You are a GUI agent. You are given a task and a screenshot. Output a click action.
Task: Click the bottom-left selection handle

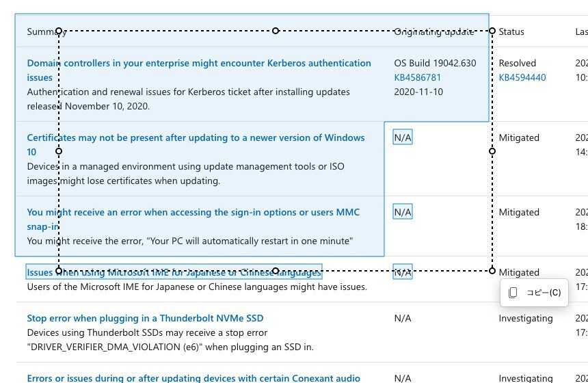coord(59,271)
